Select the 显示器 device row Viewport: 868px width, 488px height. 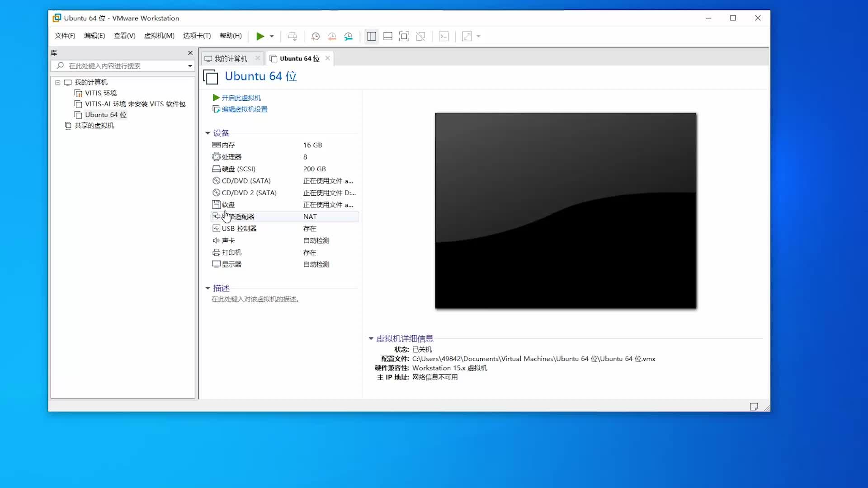pyautogui.click(x=285, y=264)
